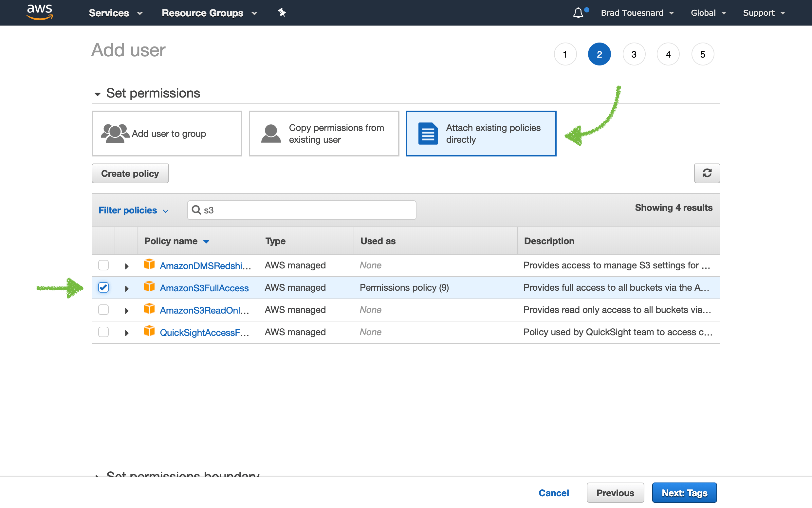The height and width of the screenshot is (508, 812).
Task: Select Attach existing policies directly option
Action: 481,134
